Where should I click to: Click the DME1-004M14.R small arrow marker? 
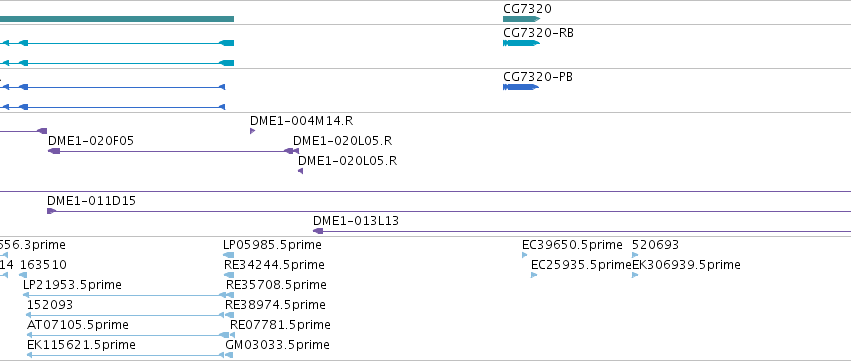click(252, 131)
